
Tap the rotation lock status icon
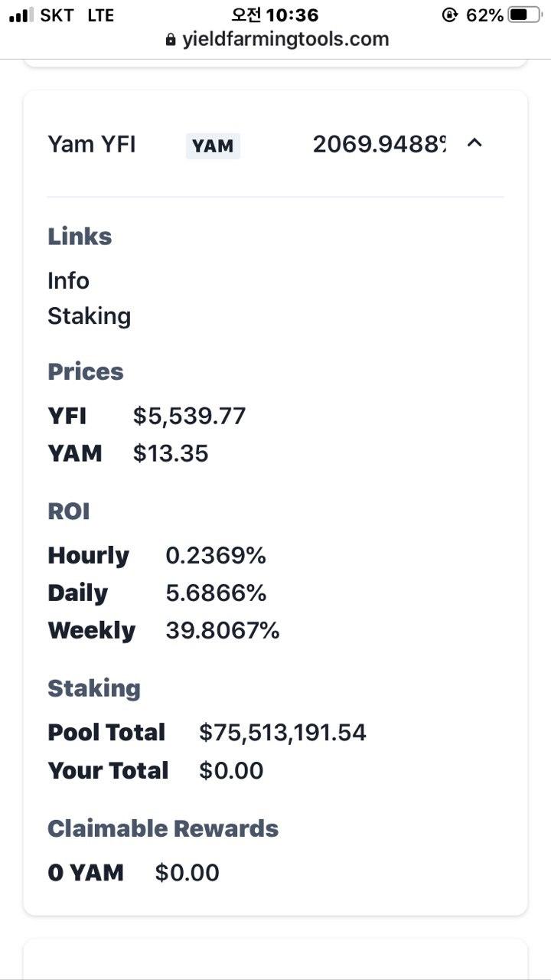point(450,15)
